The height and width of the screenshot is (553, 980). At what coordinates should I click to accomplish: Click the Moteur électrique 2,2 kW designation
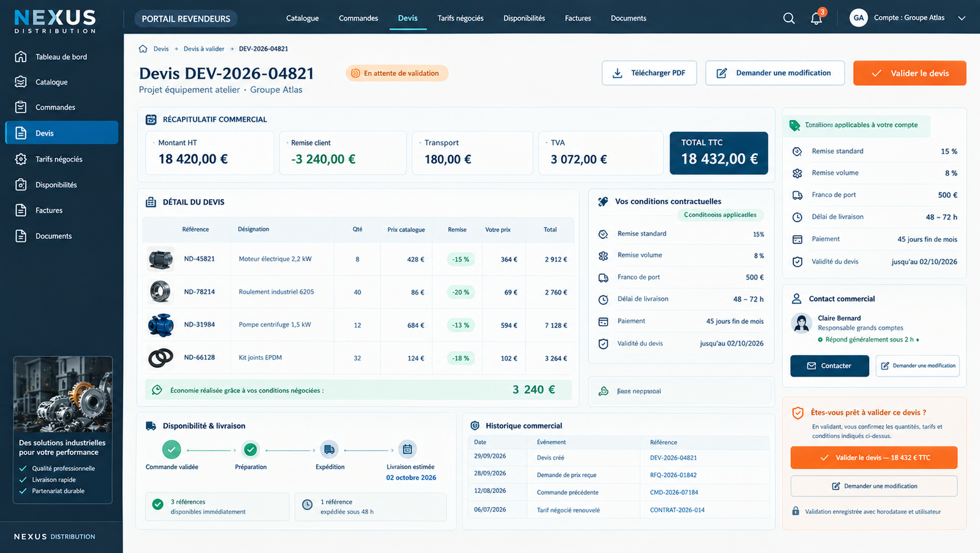click(275, 259)
